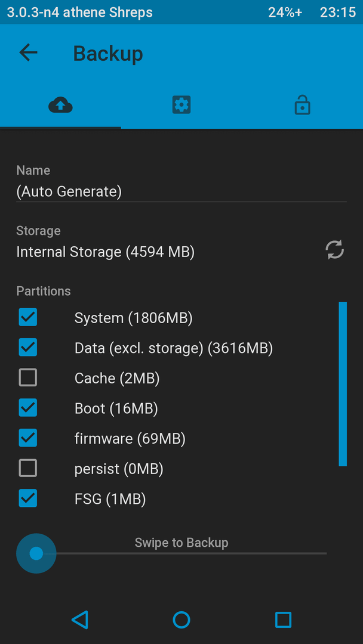
Task: Check the persist (0MB) partition
Action: [x=28, y=468]
